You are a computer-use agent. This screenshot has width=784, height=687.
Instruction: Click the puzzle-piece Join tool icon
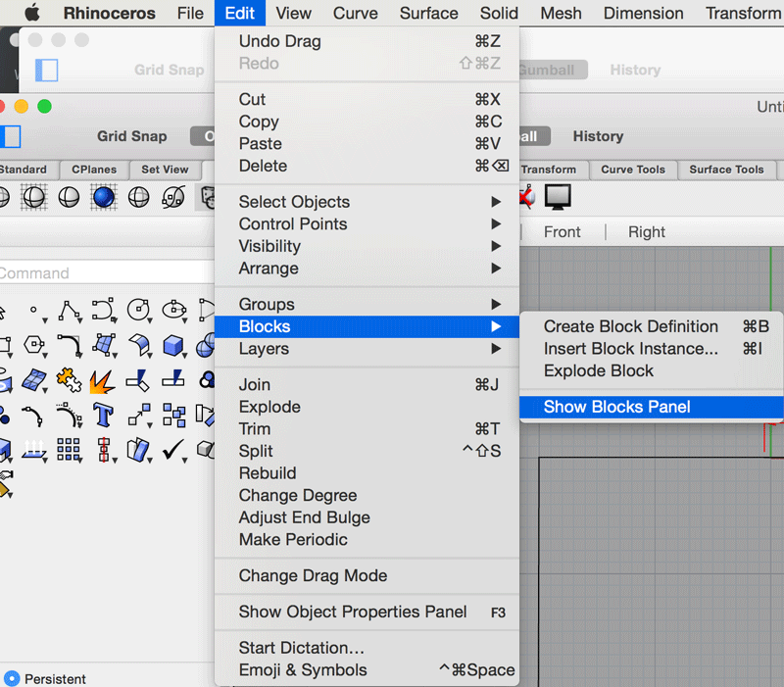pyautogui.click(x=69, y=380)
